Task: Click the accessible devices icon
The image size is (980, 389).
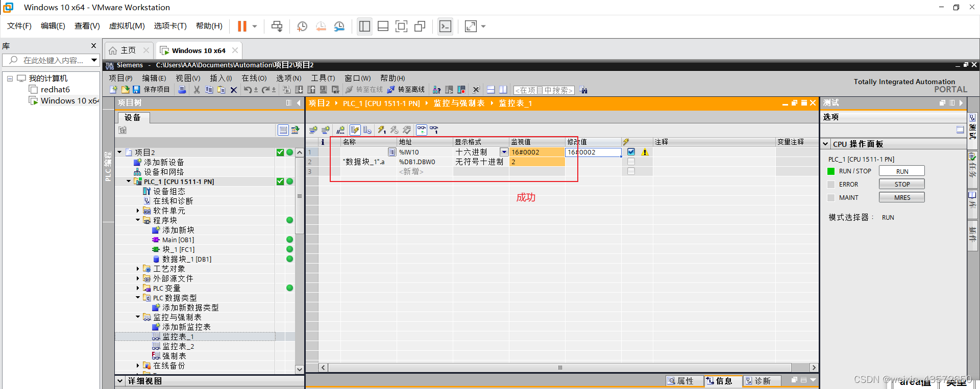Action: pos(437,90)
